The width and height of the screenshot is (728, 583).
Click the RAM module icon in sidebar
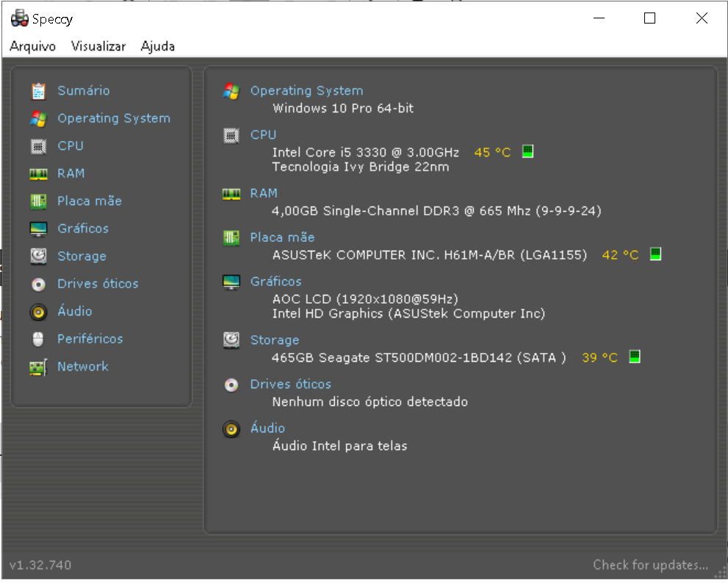pos(38,174)
